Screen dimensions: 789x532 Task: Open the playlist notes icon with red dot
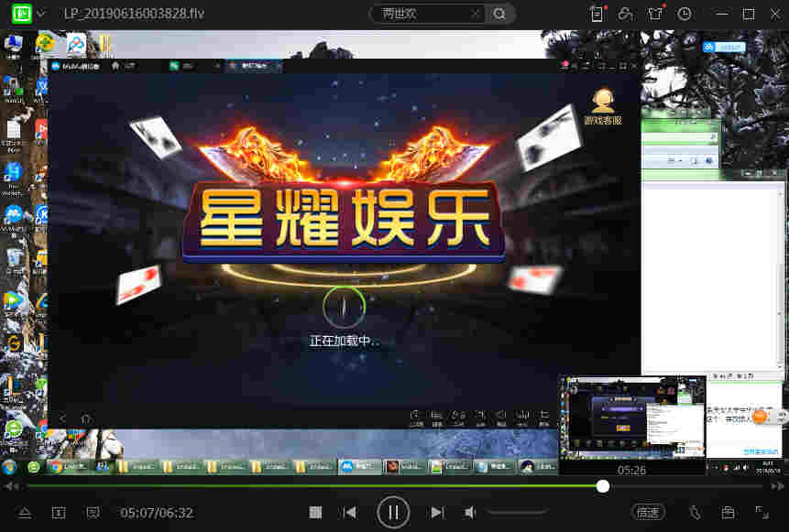[x=597, y=14]
